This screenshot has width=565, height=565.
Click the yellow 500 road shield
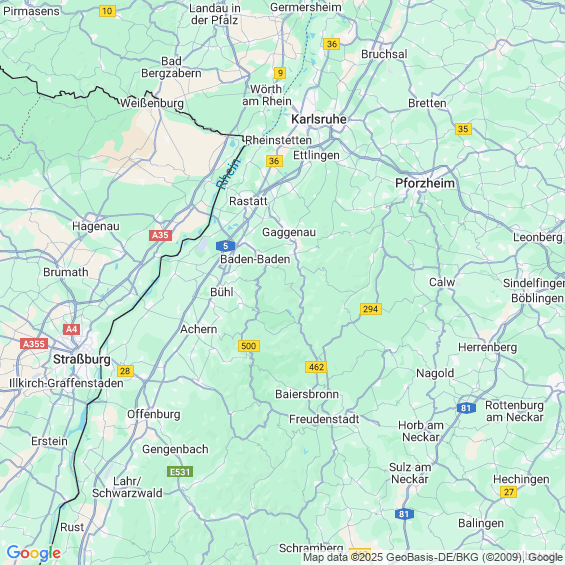point(249,346)
